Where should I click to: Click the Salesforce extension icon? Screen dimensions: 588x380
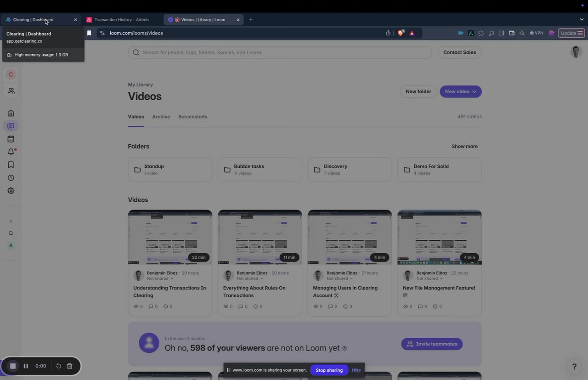(461, 33)
